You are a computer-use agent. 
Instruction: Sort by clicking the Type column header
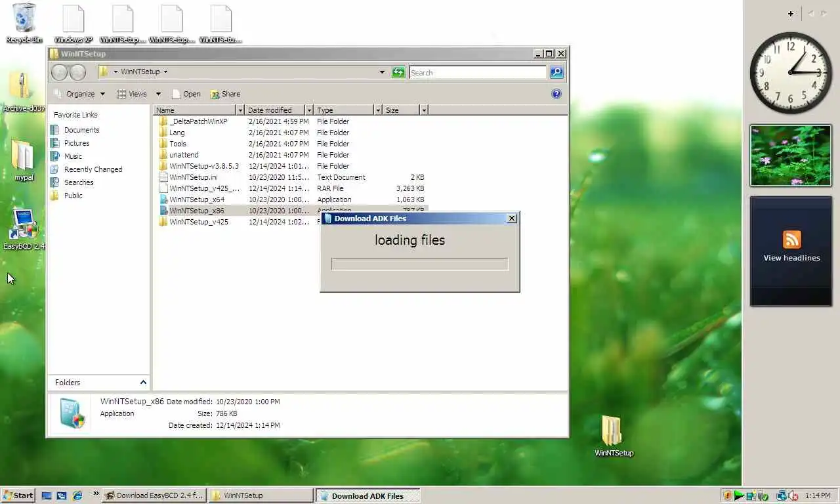pyautogui.click(x=344, y=110)
